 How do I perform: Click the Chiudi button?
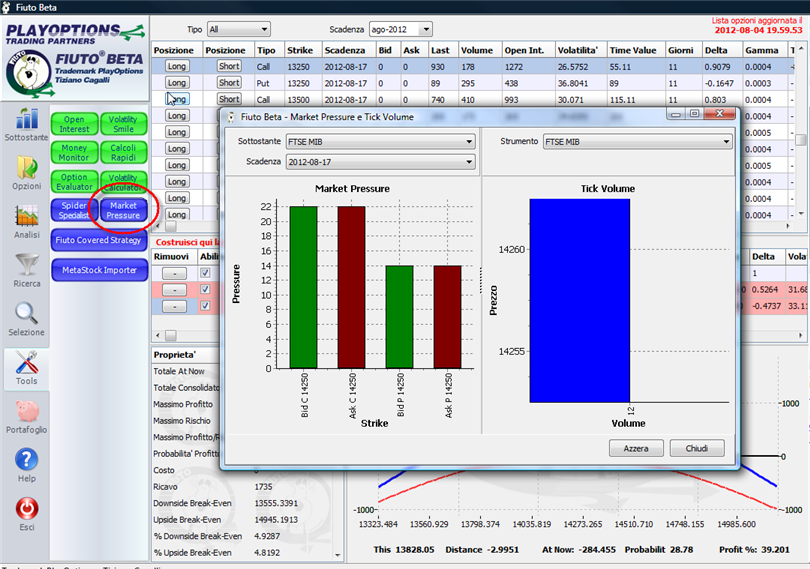coord(697,448)
